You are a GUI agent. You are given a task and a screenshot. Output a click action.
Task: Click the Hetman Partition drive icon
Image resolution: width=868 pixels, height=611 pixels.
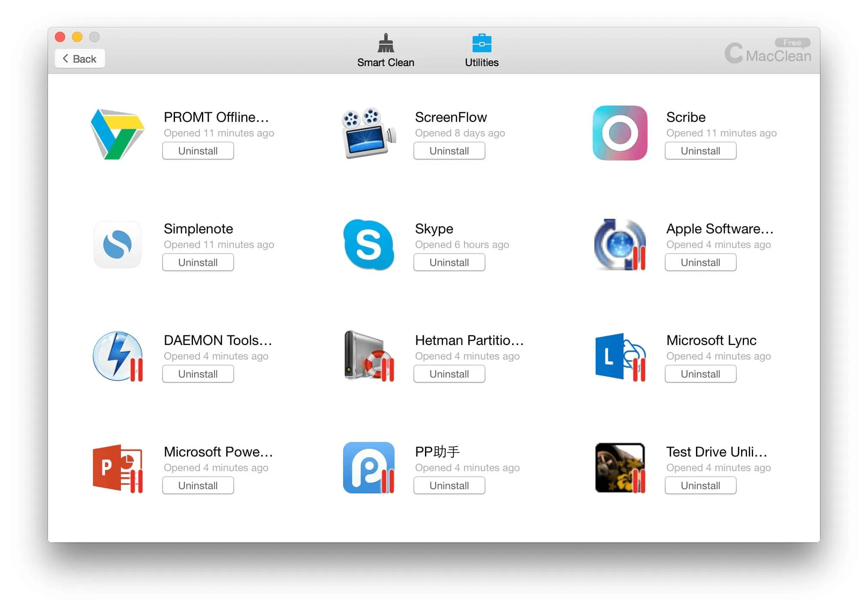coord(368,356)
